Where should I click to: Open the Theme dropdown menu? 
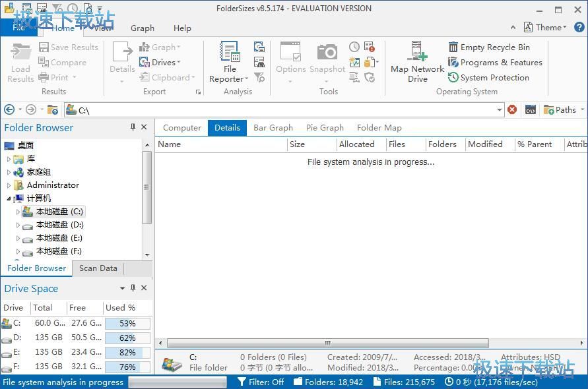pyautogui.click(x=546, y=28)
